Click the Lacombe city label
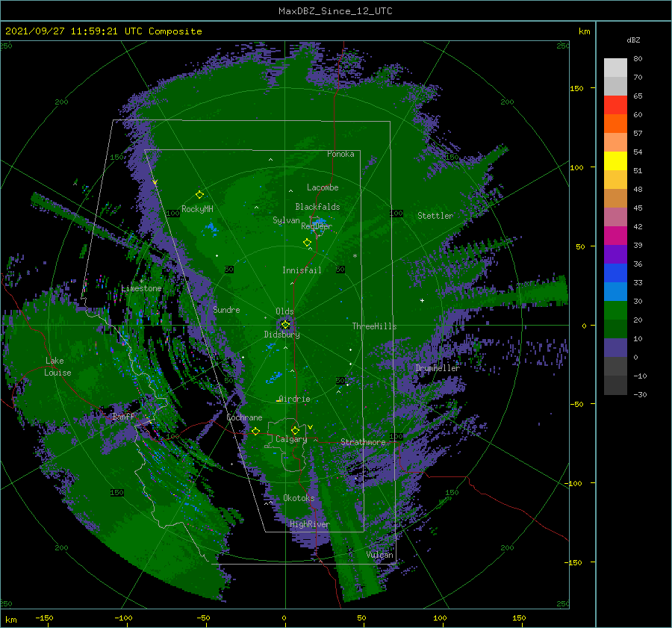 [x=323, y=187]
